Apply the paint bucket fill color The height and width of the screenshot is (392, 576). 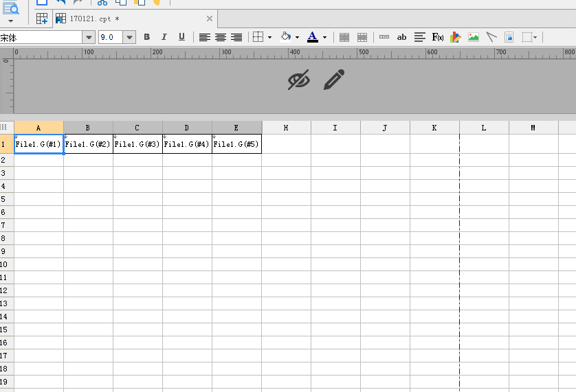pos(286,37)
